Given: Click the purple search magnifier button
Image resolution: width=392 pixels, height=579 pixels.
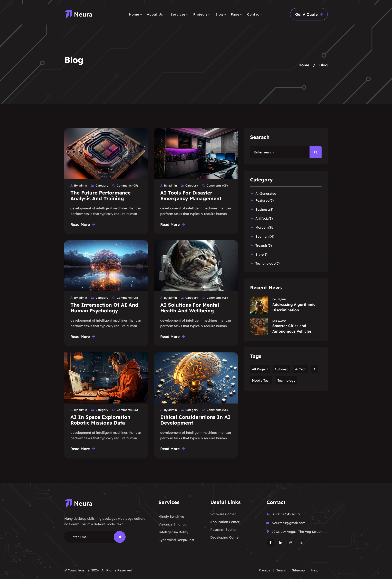Looking at the screenshot, I should (x=315, y=152).
